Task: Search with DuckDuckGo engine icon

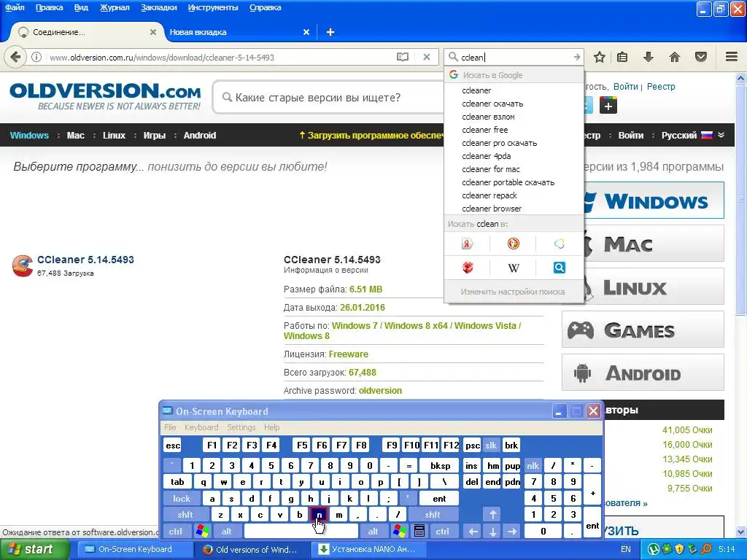Action: click(513, 244)
